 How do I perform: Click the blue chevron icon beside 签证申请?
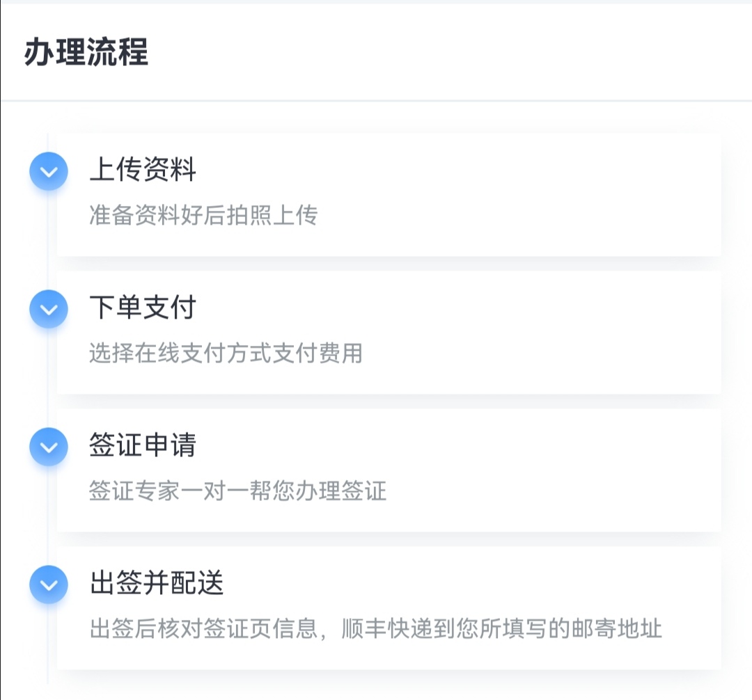[x=49, y=447]
